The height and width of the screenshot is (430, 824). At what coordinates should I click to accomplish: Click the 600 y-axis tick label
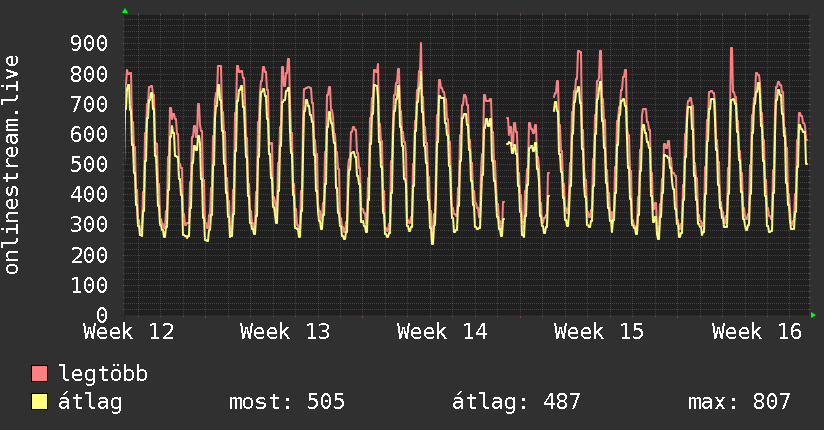[89, 135]
